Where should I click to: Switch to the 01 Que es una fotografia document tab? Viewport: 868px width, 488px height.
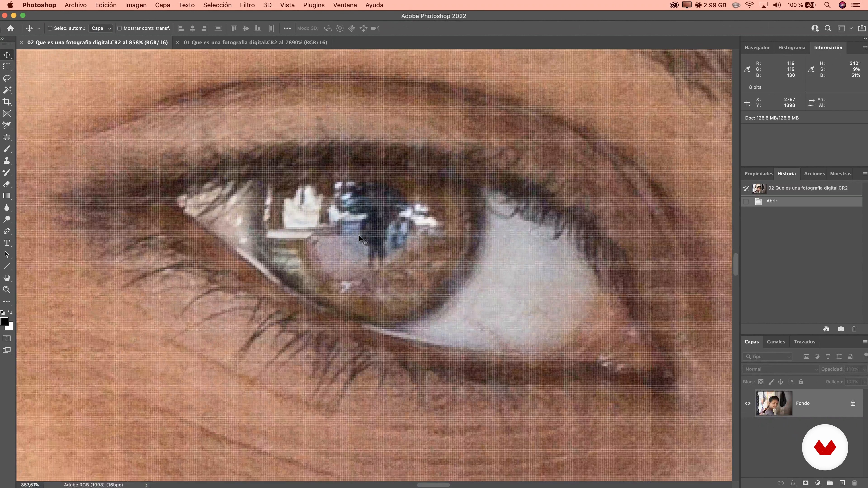click(x=255, y=42)
